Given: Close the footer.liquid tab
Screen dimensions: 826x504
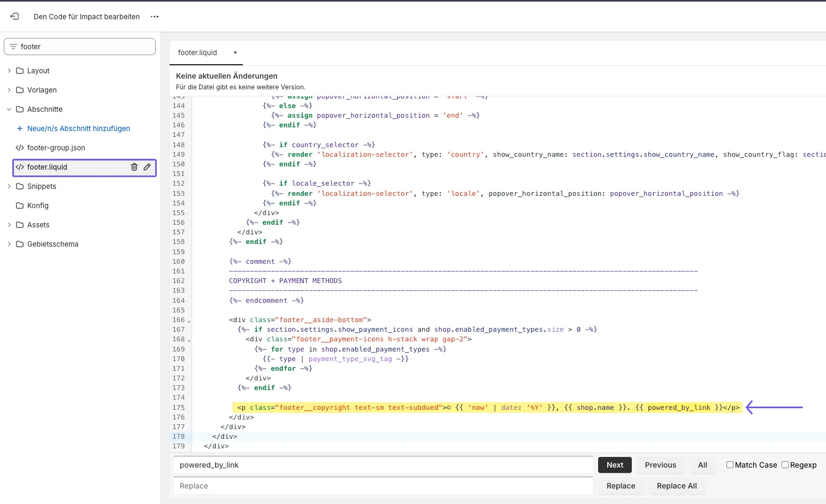Looking at the screenshot, I should (x=235, y=52).
